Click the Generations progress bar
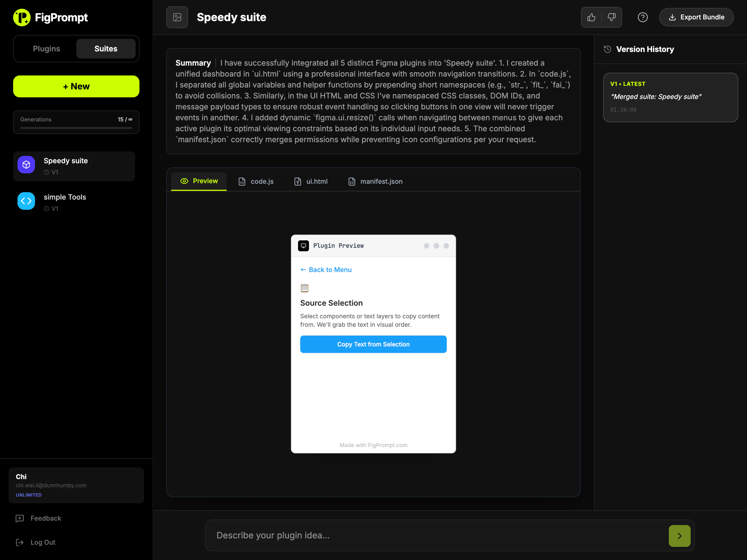This screenshot has height=560, width=747. coord(76,128)
